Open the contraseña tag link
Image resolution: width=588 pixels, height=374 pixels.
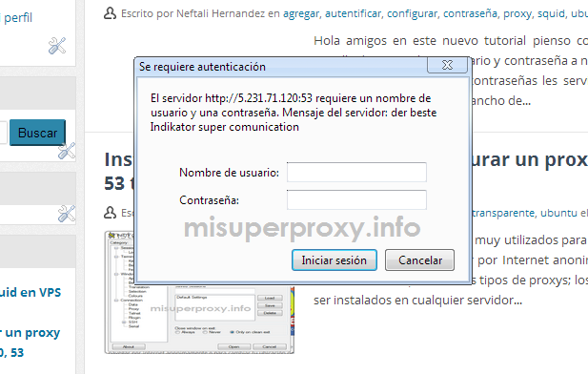pyautogui.click(x=470, y=14)
